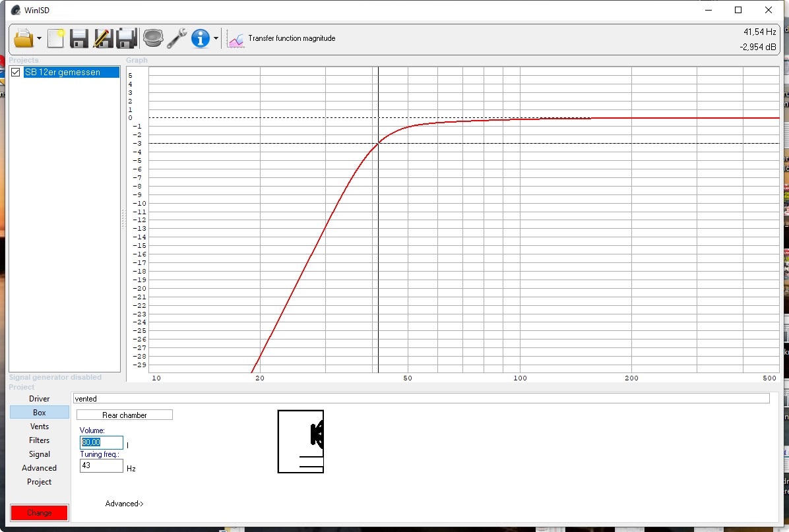789x532 pixels.
Task: Open the driver editor pencil icon
Action: tap(103, 38)
